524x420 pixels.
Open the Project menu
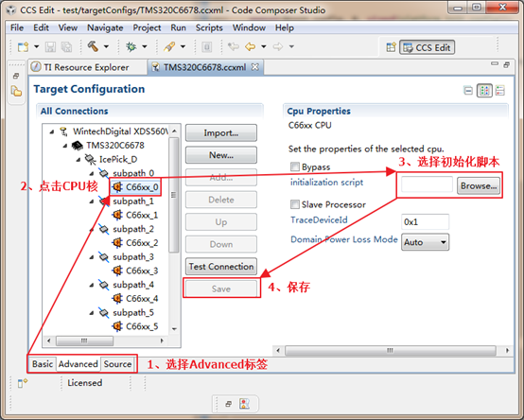pyautogui.click(x=147, y=27)
